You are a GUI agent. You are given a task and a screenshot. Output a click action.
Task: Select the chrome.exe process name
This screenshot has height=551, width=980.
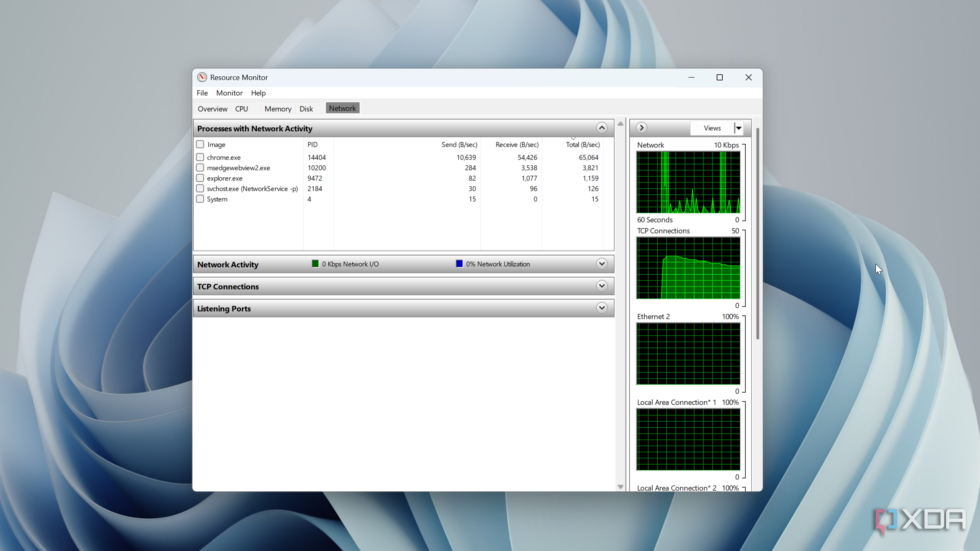point(224,158)
